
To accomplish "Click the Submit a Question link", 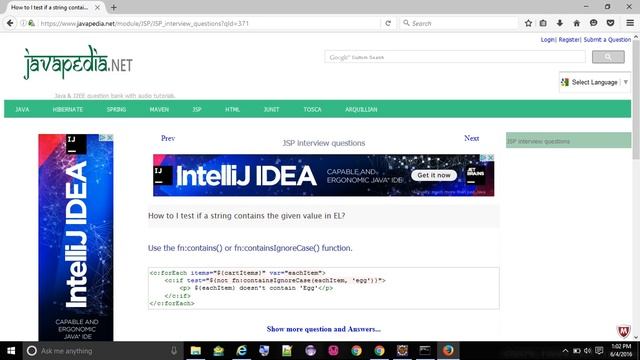I will [607, 40].
